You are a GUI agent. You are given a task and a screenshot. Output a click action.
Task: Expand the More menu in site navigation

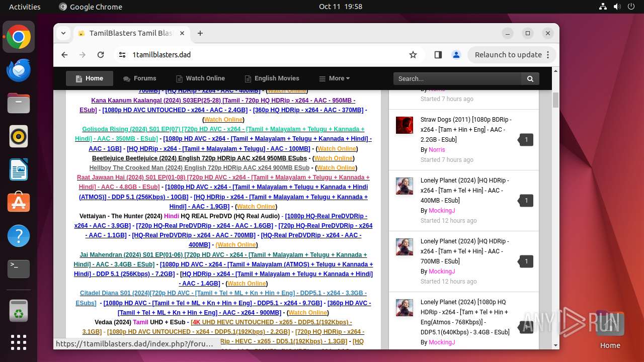[x=335, y=78]
